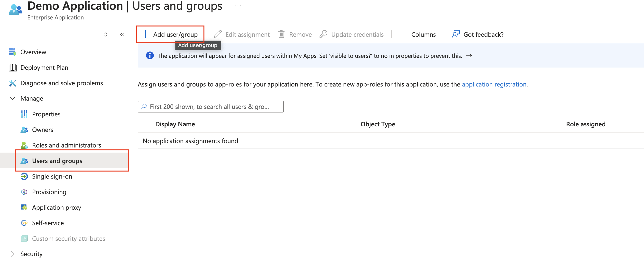Focus the users and groups search box
The image size is (644, 259).
pos(211,107)
